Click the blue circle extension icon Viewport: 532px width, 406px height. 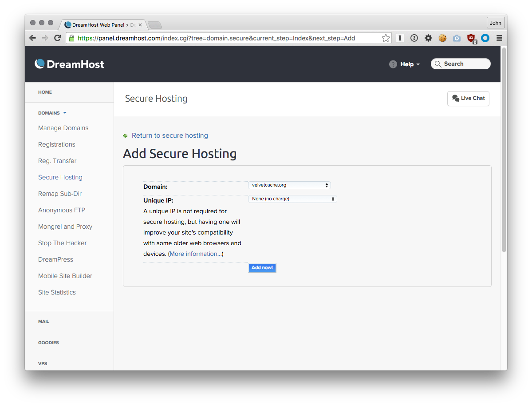(x=485, y=38)
